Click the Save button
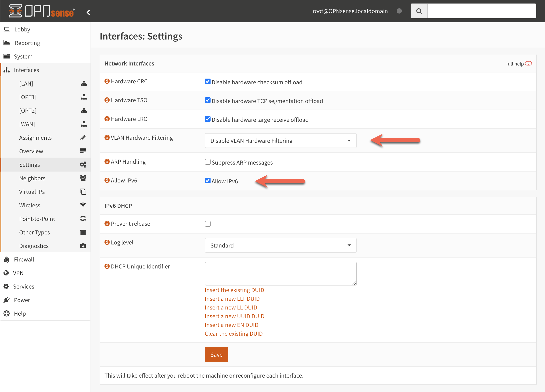 coord(216,355)
